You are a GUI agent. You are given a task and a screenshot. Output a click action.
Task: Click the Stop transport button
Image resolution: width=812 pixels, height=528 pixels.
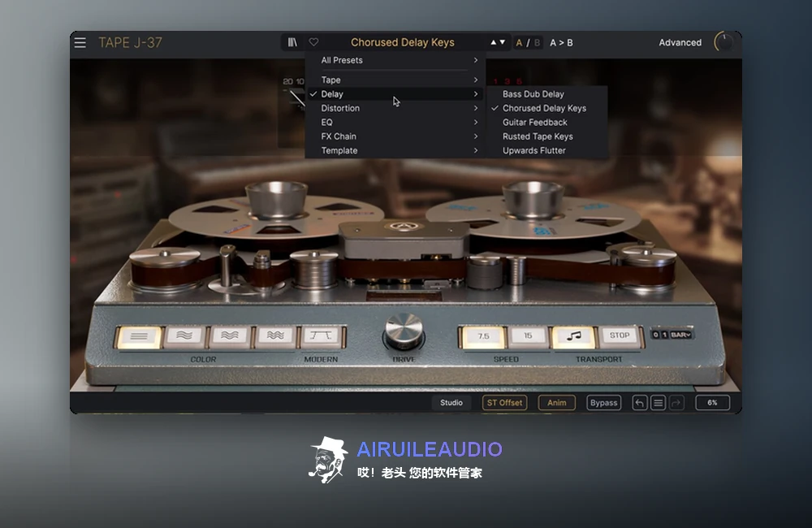619,335
